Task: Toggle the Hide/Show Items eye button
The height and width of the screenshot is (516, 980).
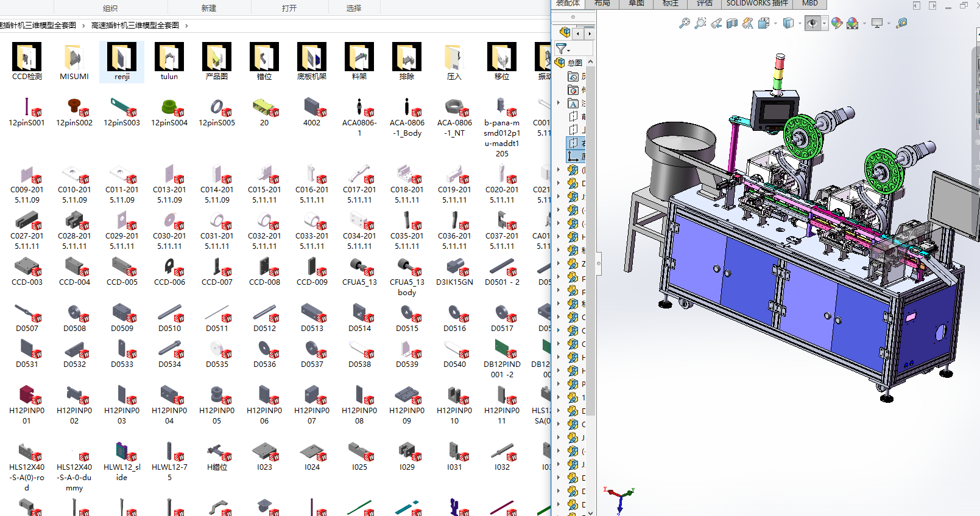Action: [x=813, y=23]
